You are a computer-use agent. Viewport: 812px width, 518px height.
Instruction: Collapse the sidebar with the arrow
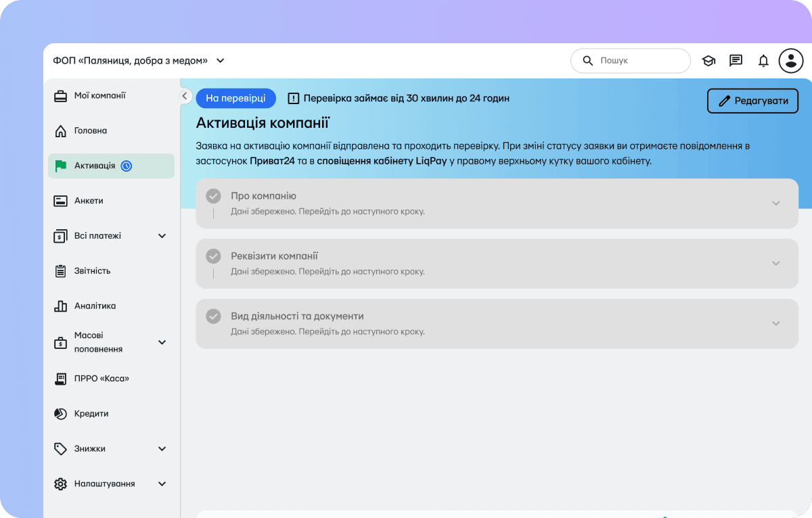click(x=185, y=96)
